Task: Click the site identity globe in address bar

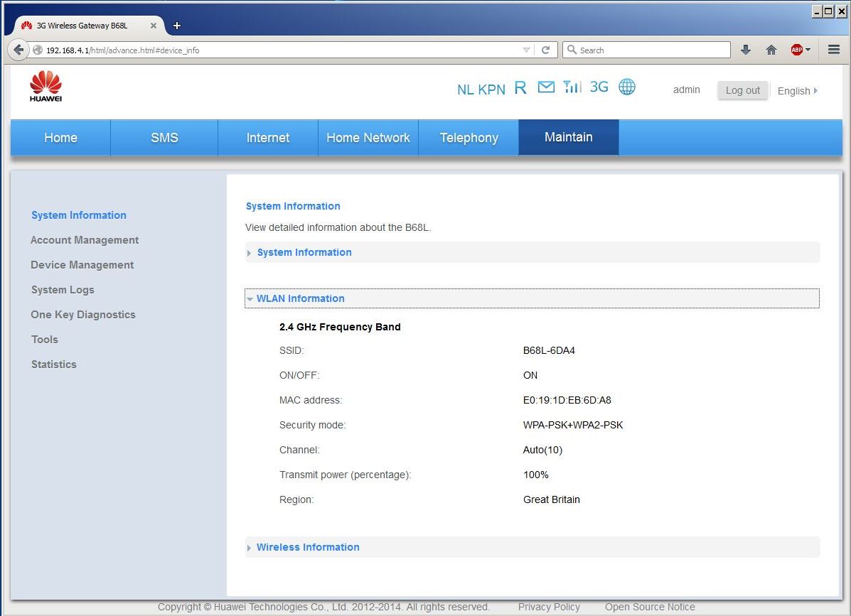Action: [38, 50]
